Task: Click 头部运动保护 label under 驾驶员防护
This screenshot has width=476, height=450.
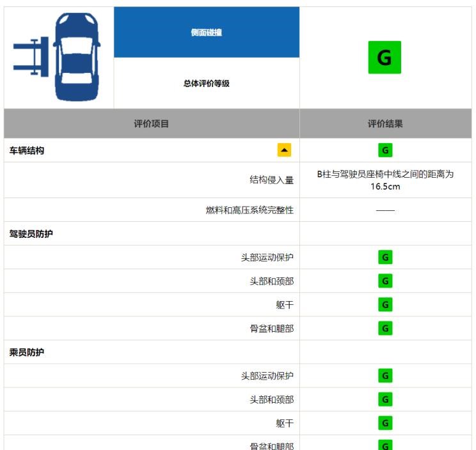Action: coord(267,258)
